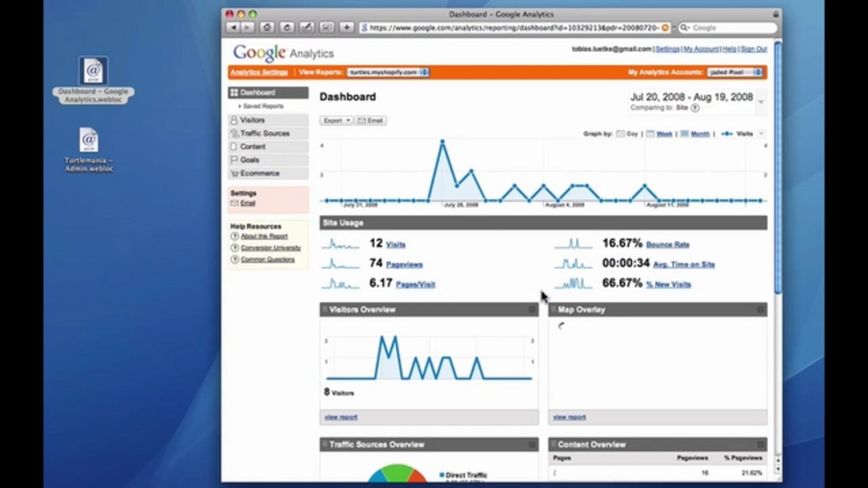Open the Visits link in Site Usage
Image resolution: width=868 pixels, height=488 pixels.
396,245
